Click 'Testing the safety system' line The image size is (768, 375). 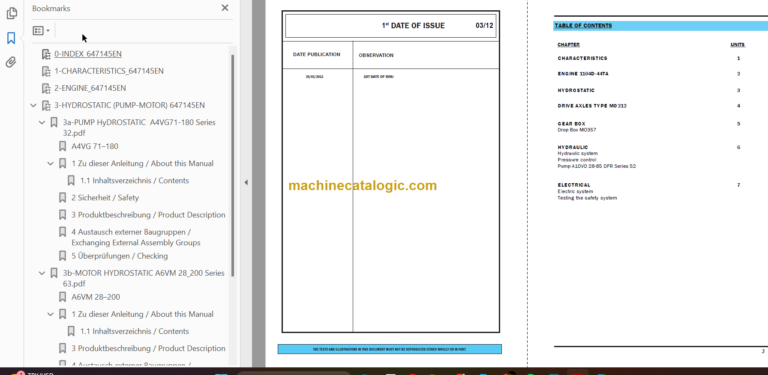pos(587,198)
